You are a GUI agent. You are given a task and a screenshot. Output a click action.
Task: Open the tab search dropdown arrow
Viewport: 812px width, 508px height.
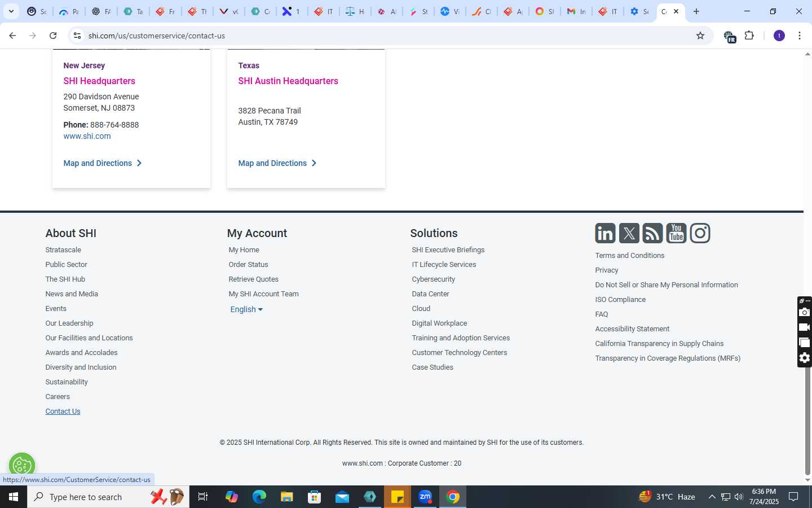coord(11,11)
